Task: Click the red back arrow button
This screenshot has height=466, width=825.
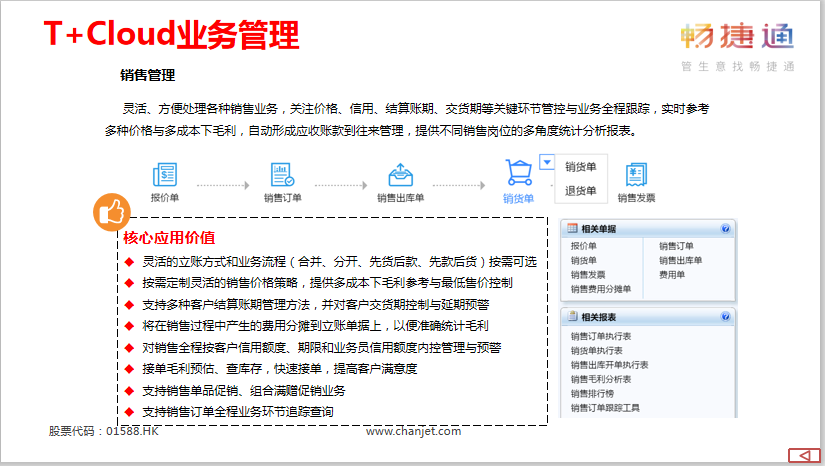Action: (804, 455)
